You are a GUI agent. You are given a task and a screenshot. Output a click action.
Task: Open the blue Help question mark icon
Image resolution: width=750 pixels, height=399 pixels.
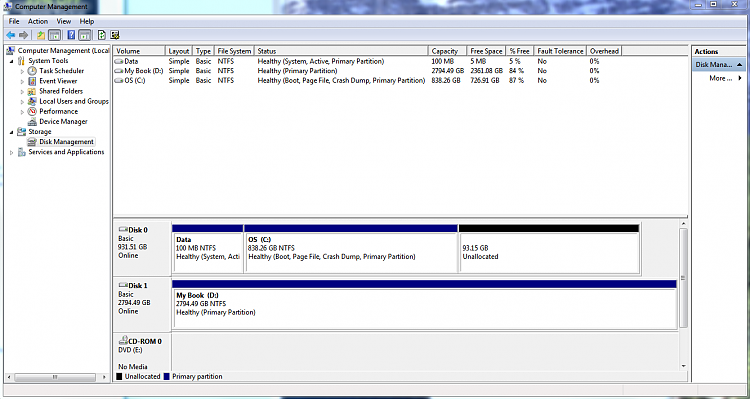(71, 35)
